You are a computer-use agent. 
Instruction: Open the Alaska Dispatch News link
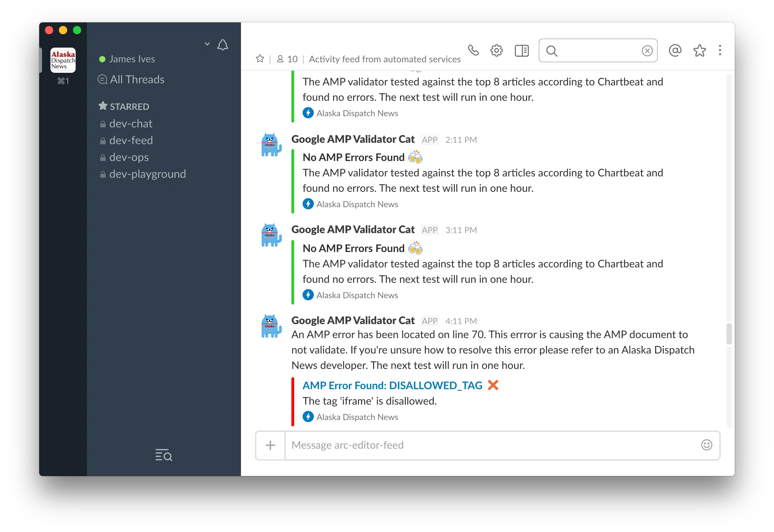point(357,416)
